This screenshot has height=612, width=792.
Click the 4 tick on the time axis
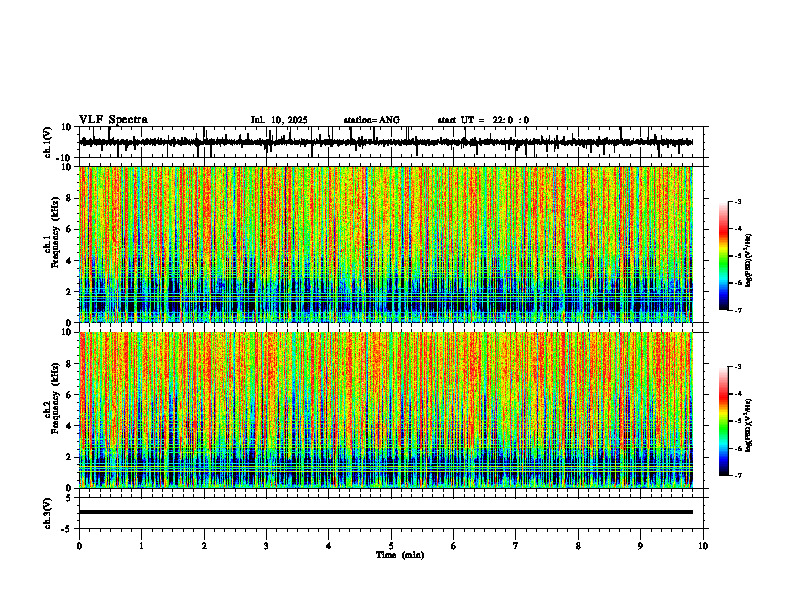click(x=329, y=546)
